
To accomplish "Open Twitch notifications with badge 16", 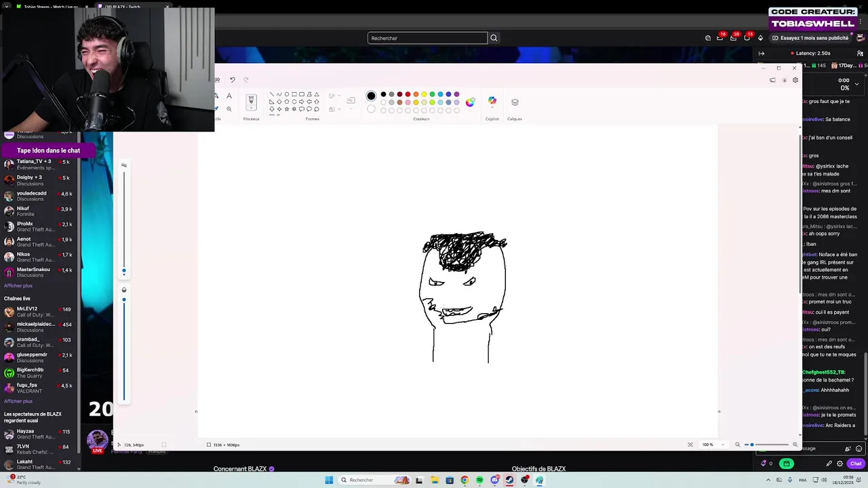I will pyautogui.click(x=720, y=38).
